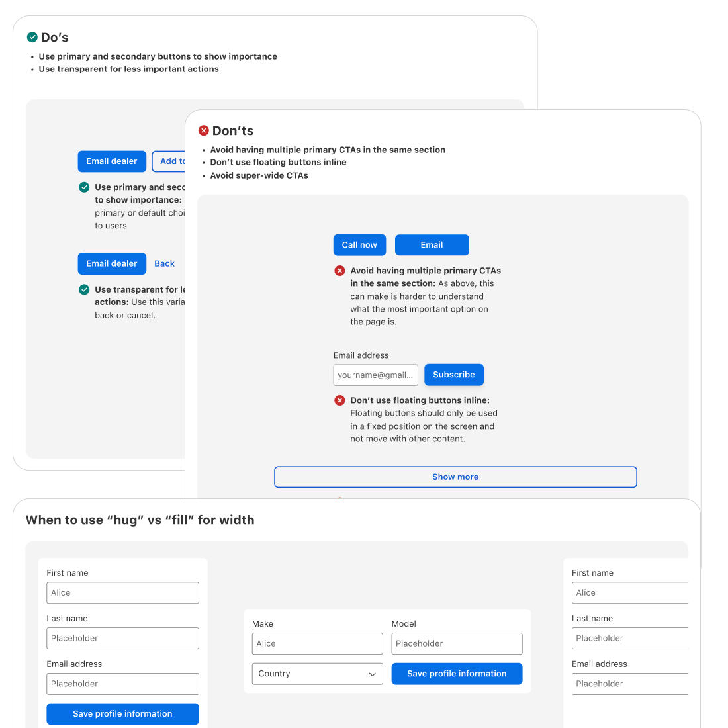Viewport: 728px width, 728px height.
Task: Click the Subscribe button
Action: tap(453, 375)
